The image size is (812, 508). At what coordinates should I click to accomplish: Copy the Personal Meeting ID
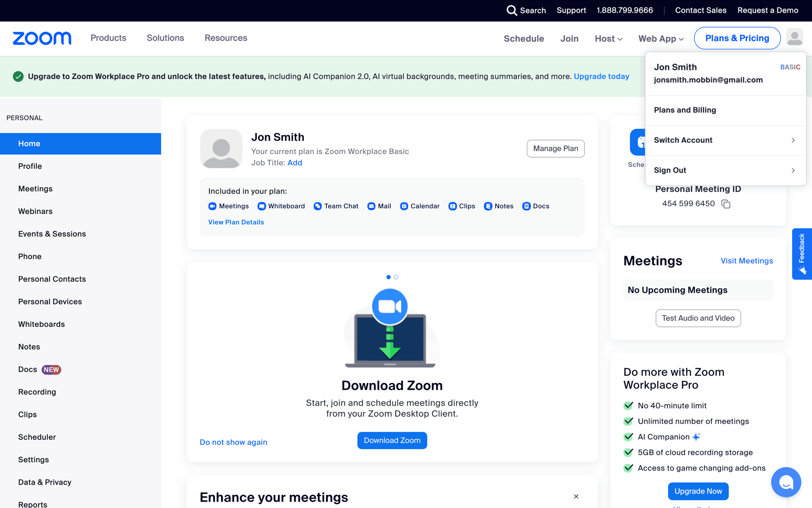(726, 204)
